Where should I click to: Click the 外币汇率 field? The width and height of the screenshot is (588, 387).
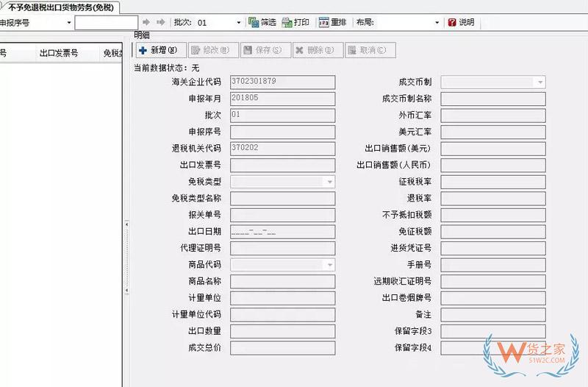click(x=493, y=116)
